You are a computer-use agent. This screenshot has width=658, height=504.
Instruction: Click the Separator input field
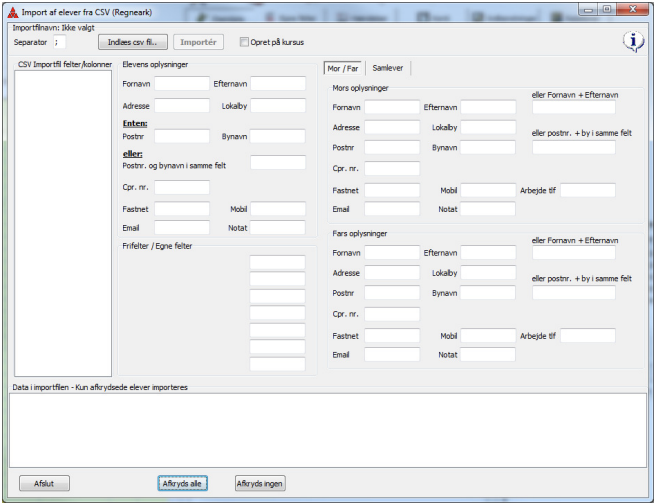[59, 42]
